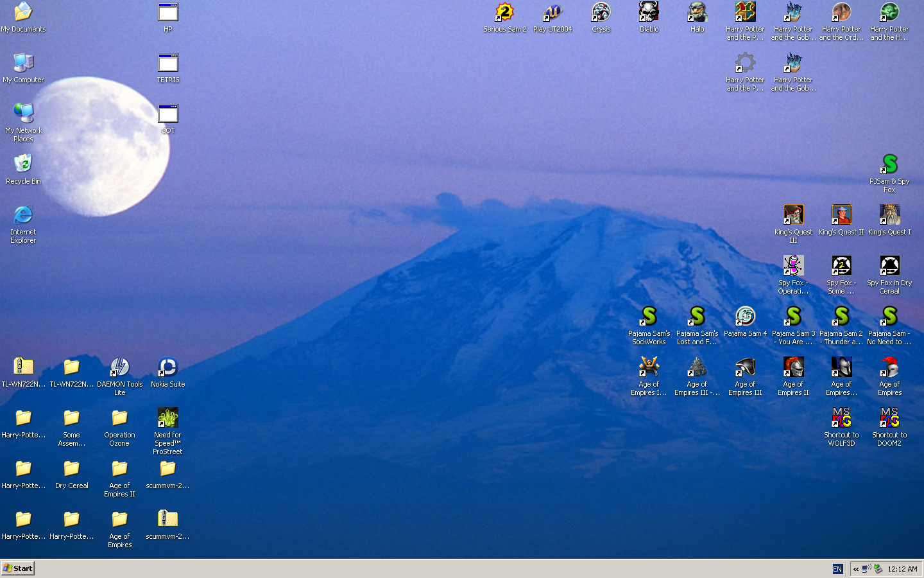Open the EN language indicator
924x578 pixels.
pyautogui.click(x=837, y=569)
